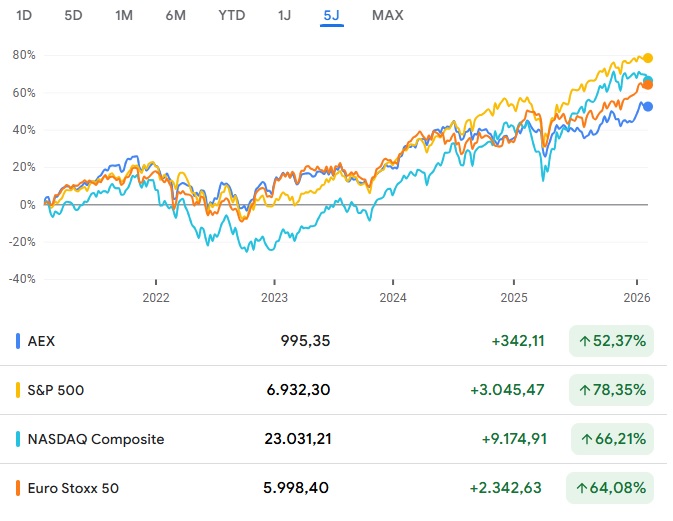The width and height of the screenshot is (673, 521).
Task: Click the active 5J range tab
Action: coord(332,15)
